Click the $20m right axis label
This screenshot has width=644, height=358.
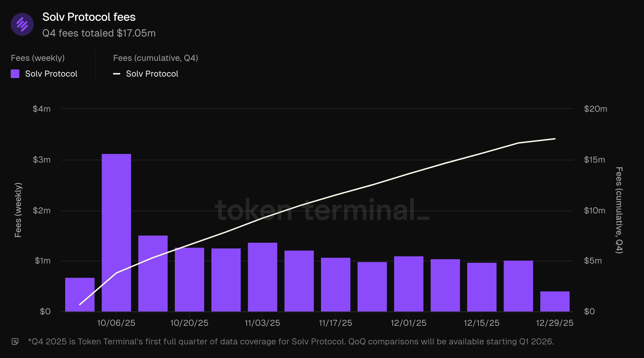pos(595,109)
